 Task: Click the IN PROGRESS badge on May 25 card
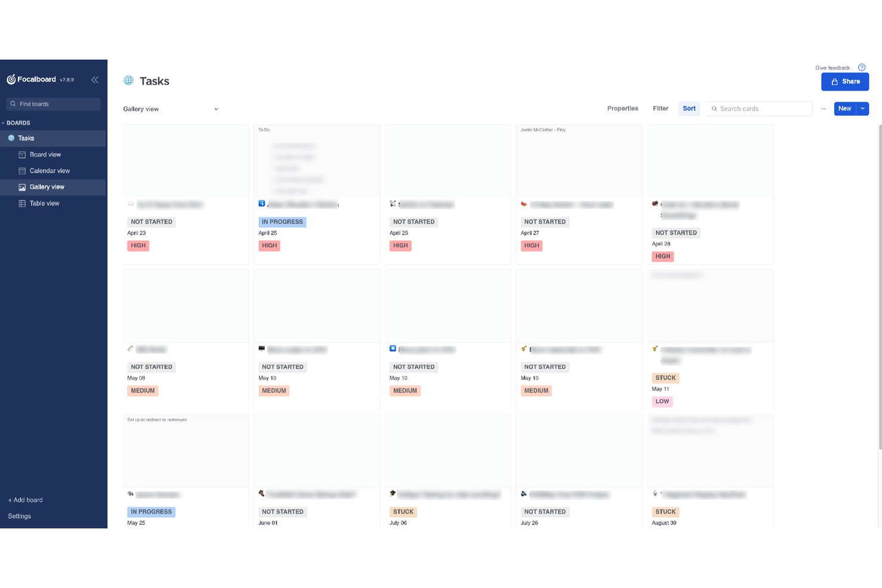point(151,512)
